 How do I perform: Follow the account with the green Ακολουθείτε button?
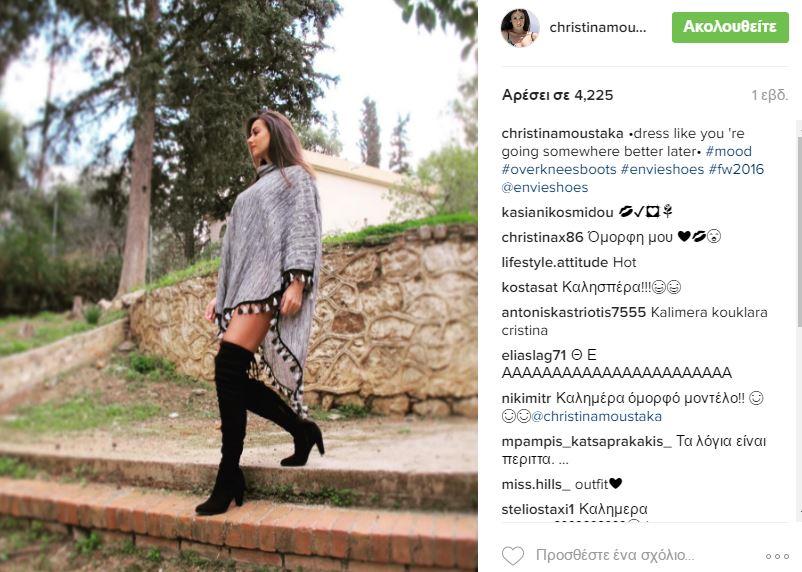[x=730, y=27]
